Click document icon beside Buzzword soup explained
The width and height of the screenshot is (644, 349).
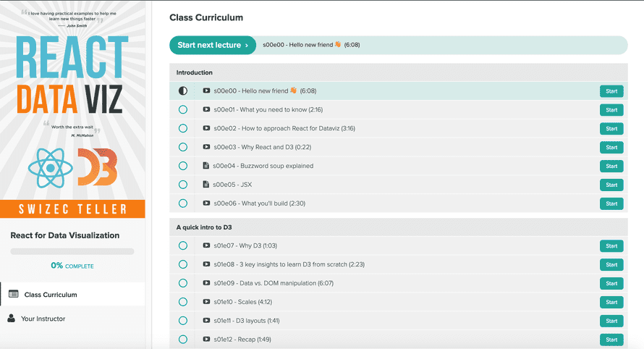tap(206, 166)
